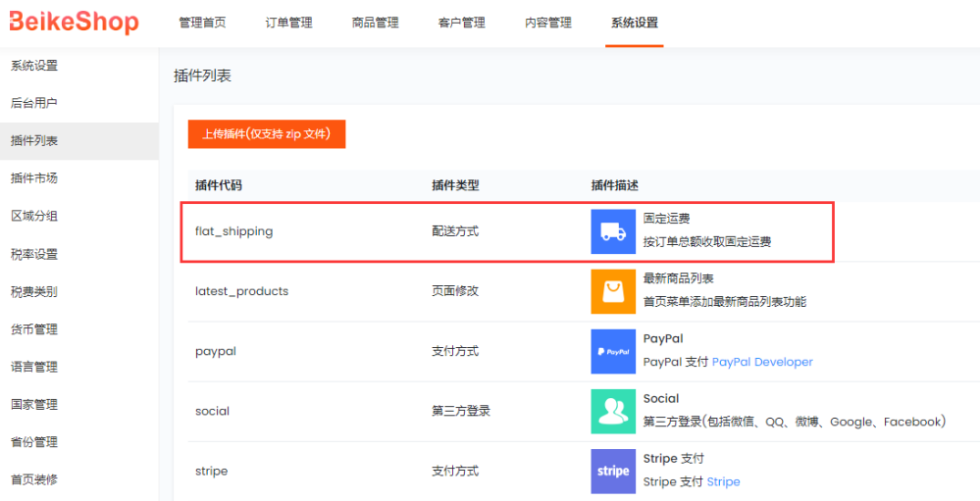Click the 插件列表 page heading
Screen dimensions: 980x501
pos(202,76)
